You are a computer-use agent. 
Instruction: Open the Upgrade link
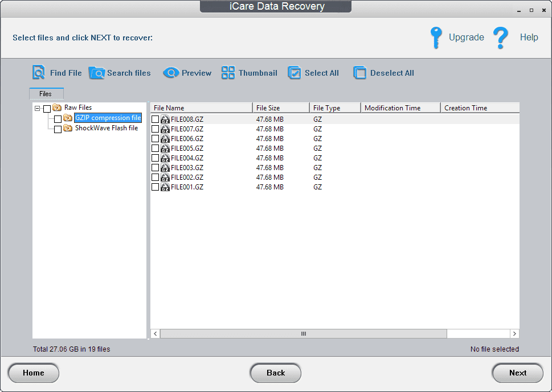[466, 38]
